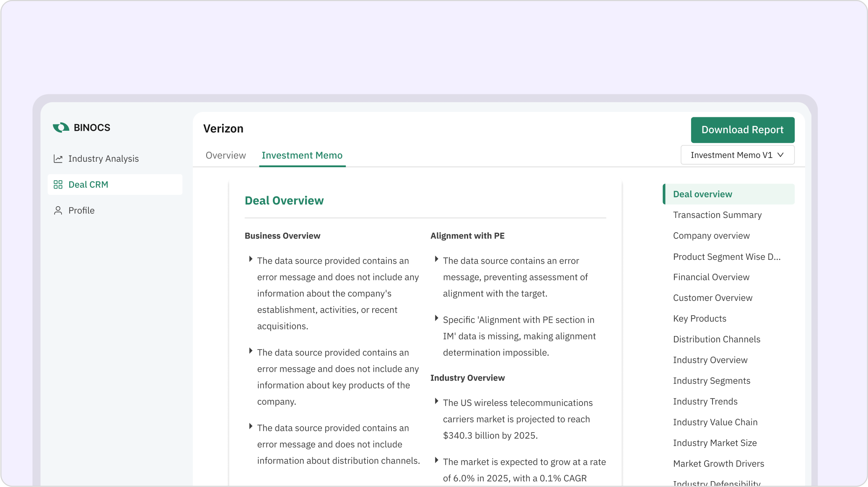Expand bullet about company's establishment and acquisitions
This screenshot has height=487, width=868.
tap(251, 259)
